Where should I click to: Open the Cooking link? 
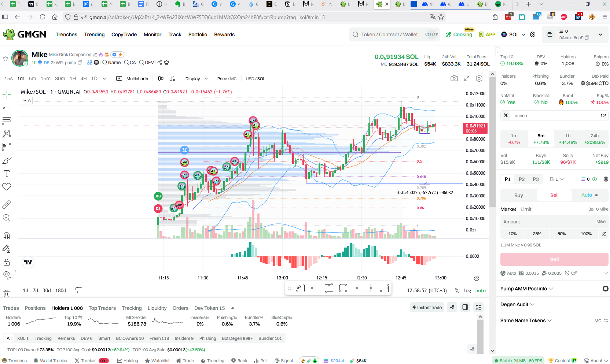[x=459, y=34]
